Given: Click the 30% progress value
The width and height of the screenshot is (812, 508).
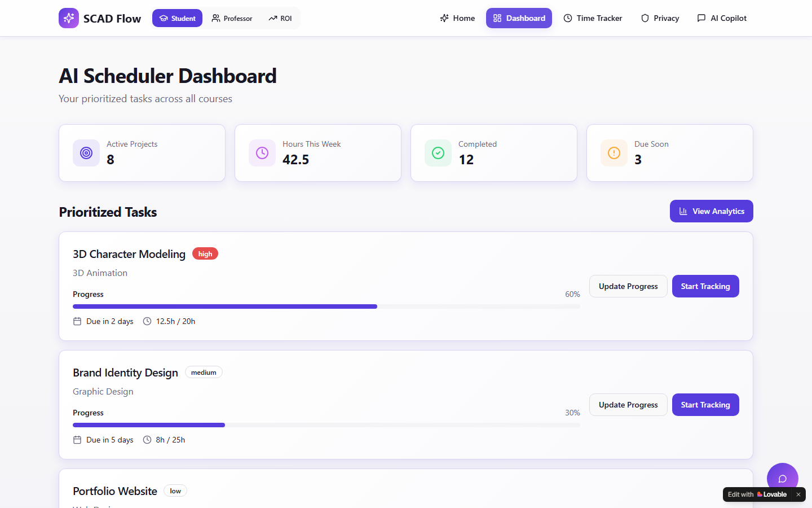Looking at the screenshot, I should tap(572, 413).
